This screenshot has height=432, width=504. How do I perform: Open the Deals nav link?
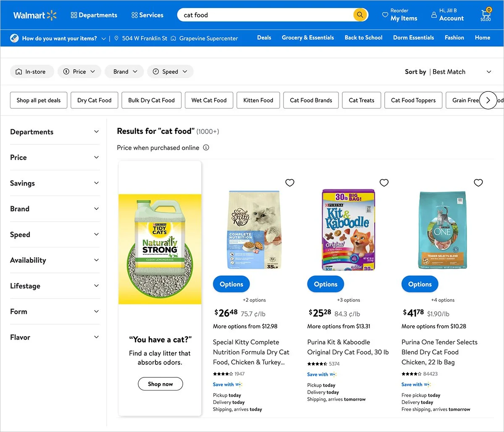[x=264, y=37]
